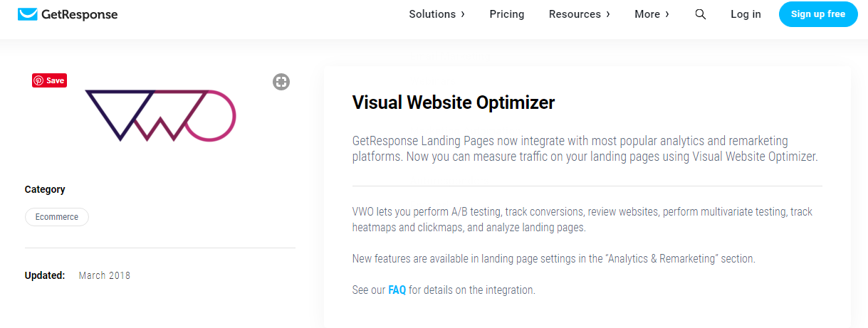868x328 pixels.
Task: Open the Resources menu
Action: [579, 14]
